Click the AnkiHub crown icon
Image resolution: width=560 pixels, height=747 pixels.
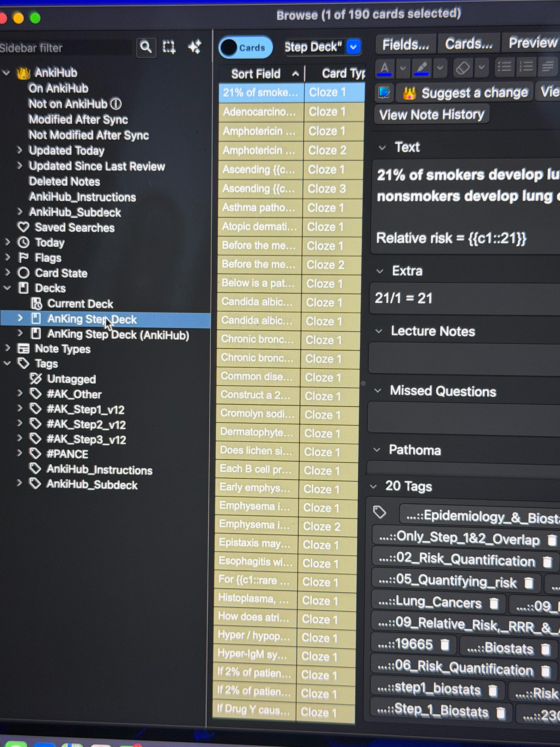(x=24, y=73)
